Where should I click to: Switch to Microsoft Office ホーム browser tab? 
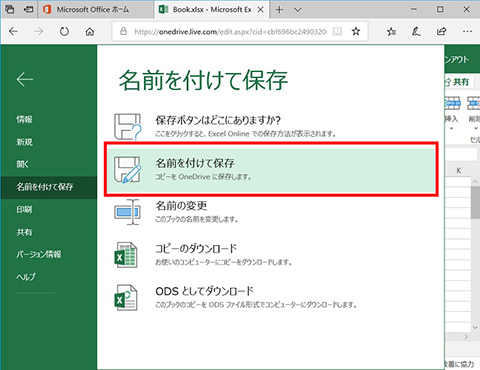tap(95, 9)
